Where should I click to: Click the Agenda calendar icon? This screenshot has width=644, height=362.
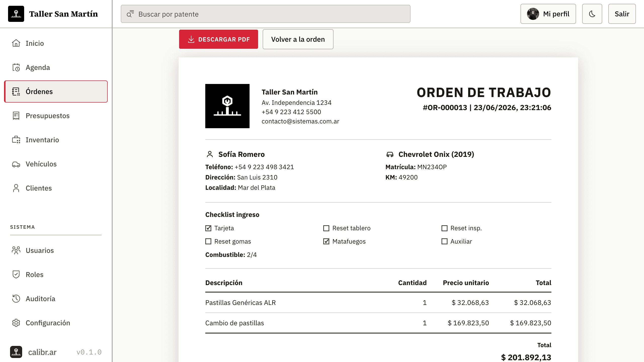pyautogui.click(x=16, y=67)
